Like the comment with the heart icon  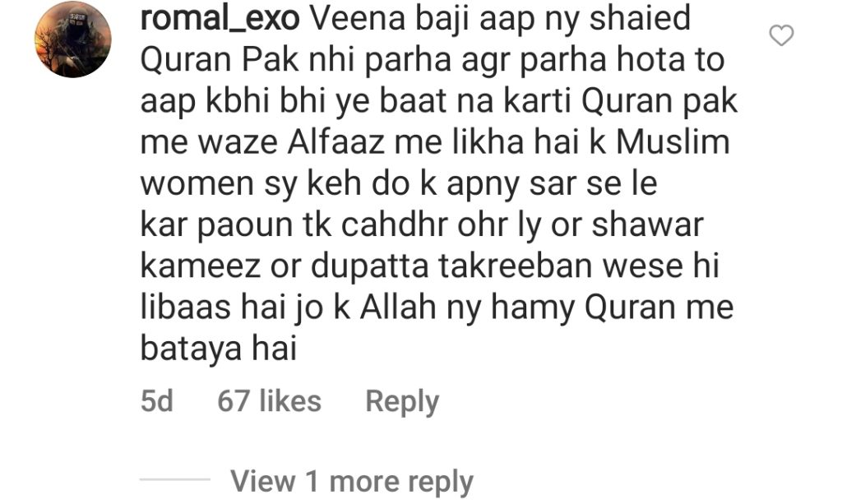tap(781, 35)
